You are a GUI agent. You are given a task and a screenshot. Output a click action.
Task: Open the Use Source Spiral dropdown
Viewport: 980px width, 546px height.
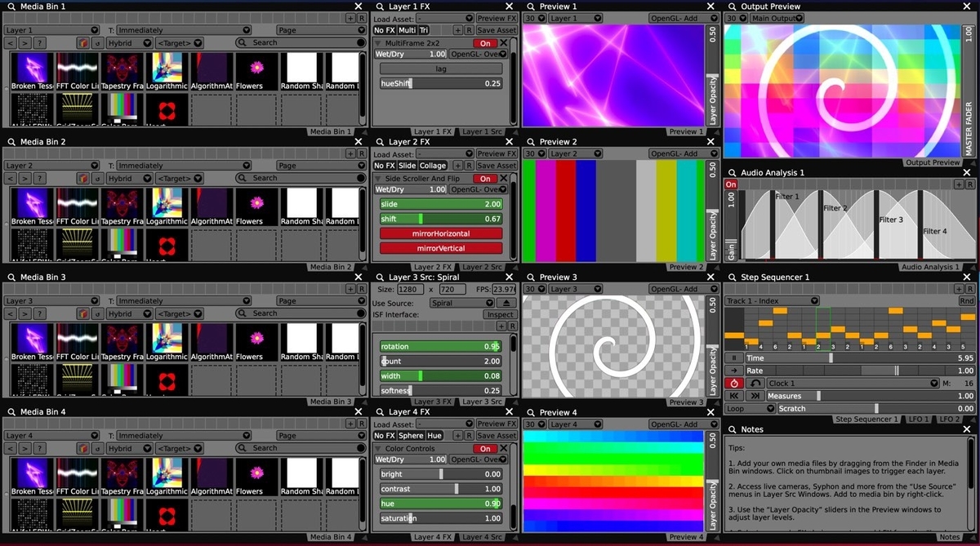461,303
